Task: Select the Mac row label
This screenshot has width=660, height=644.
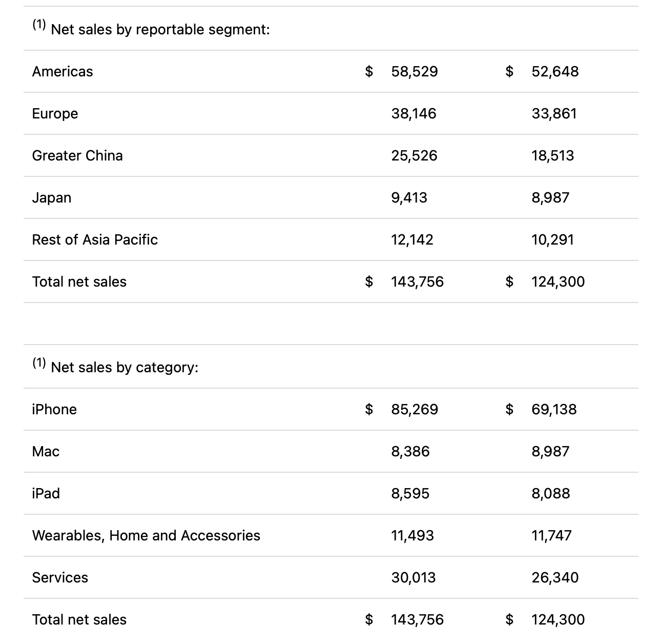Action: (46, 451)
